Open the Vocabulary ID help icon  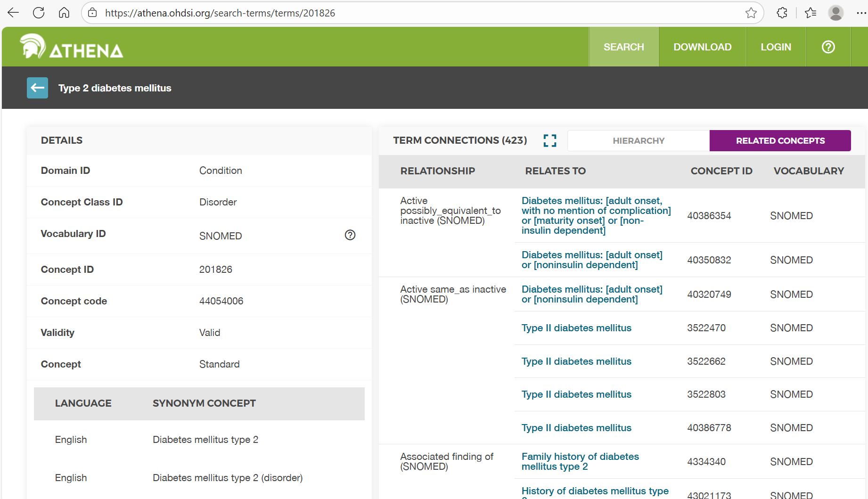click(350, 235)
